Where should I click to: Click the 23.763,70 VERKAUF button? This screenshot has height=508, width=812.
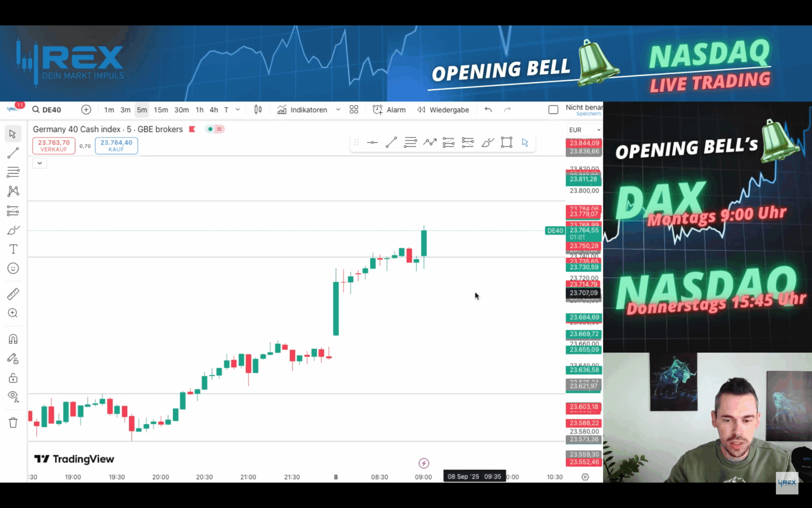coord(54,146)
